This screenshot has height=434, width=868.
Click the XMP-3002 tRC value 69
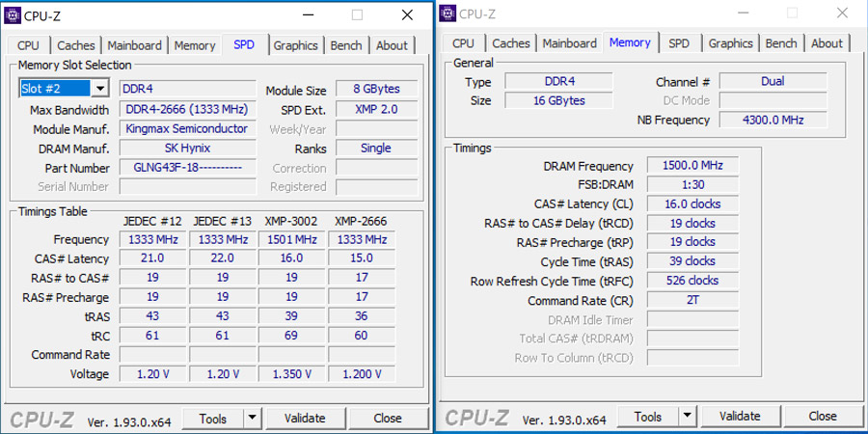[291, 335]
